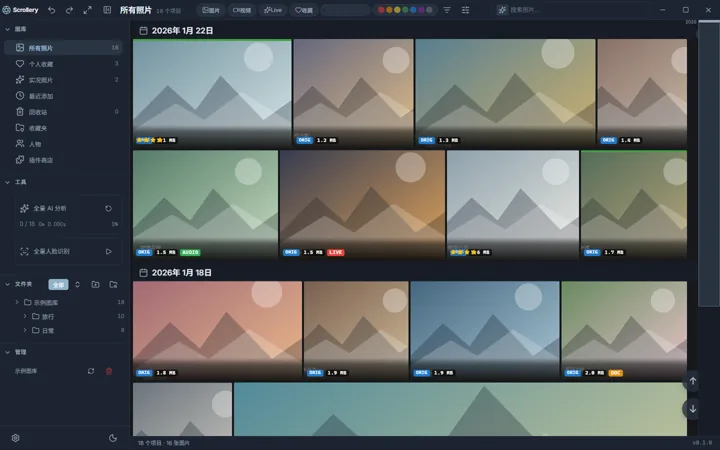Collapse the 管理 management section
720x450 pixels.
(7, 352)
